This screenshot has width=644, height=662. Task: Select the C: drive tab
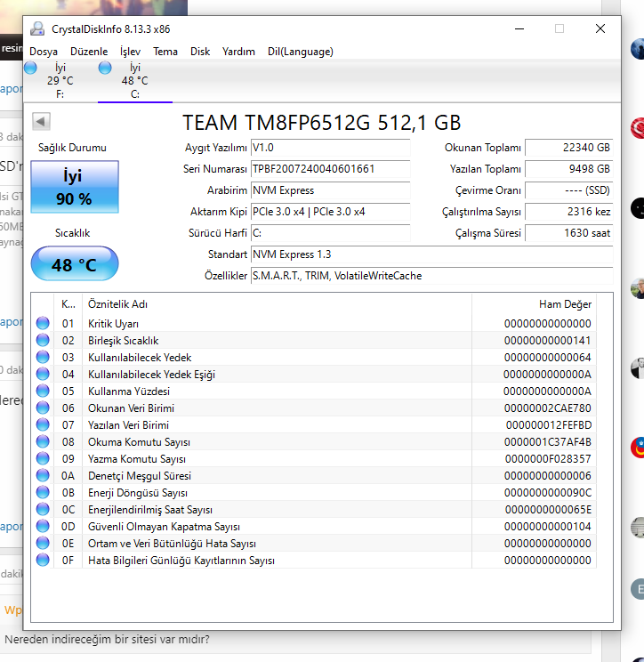135,81
